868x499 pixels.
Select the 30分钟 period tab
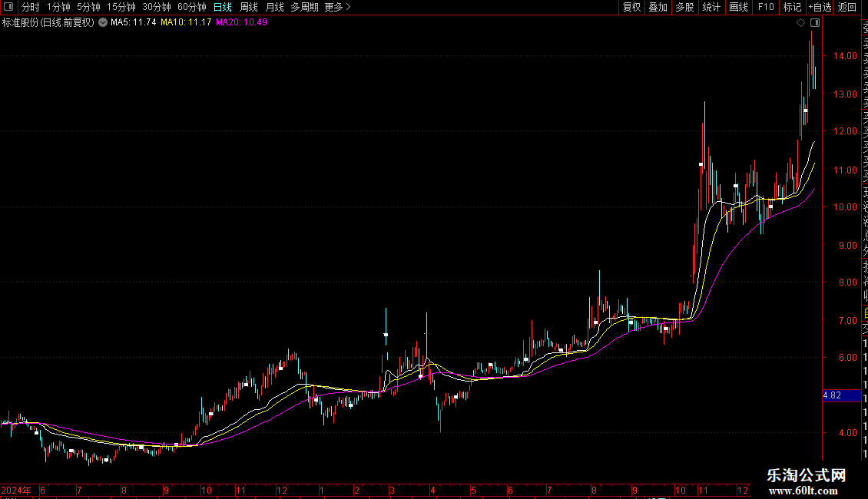tap(157, 7)
